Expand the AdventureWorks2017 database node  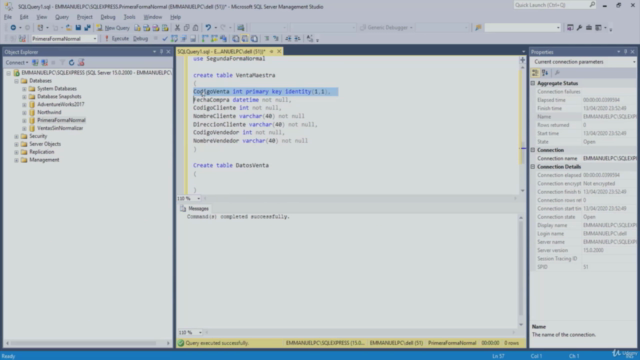[x=24, y=104]
